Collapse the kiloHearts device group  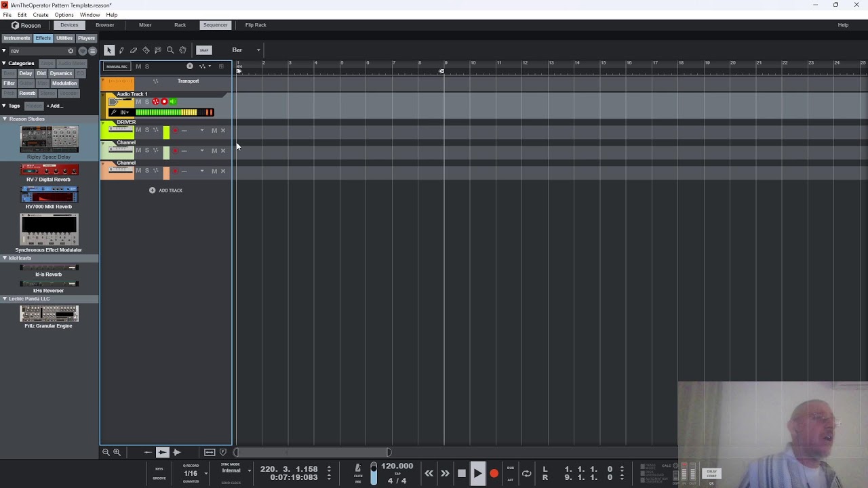(4, 258)
